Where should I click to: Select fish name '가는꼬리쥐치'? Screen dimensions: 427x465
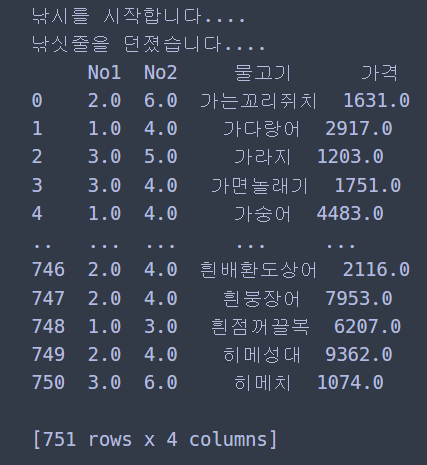[258, 101]
